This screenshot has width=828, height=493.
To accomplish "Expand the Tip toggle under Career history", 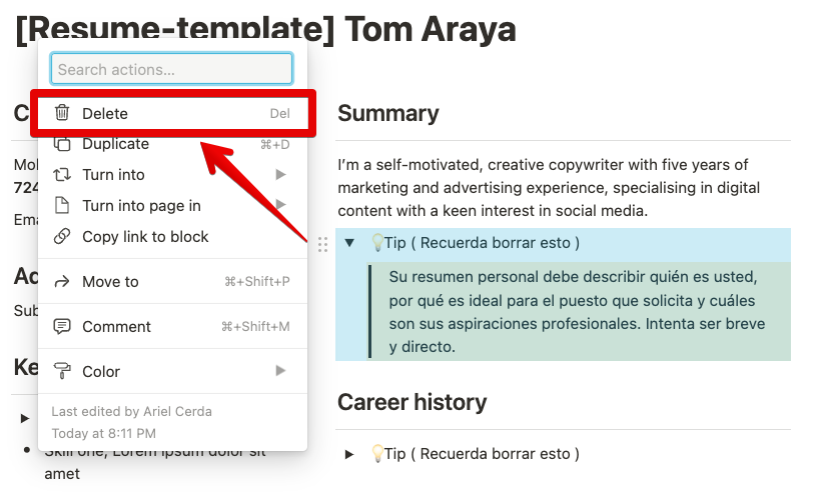I will tap(349, 454).
